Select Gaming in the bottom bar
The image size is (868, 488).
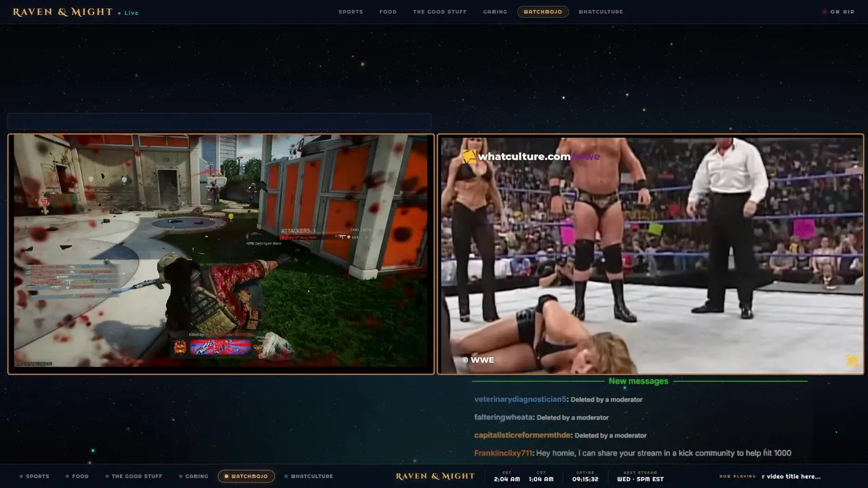(194, 476)
